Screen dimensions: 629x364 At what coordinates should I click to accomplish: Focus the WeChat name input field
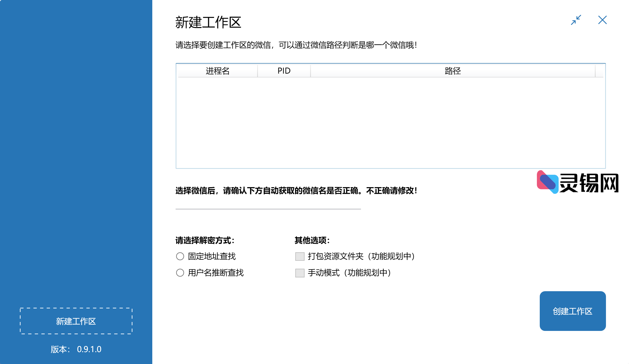(x=268, y=204)
